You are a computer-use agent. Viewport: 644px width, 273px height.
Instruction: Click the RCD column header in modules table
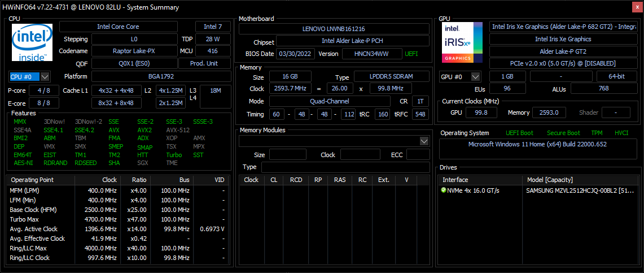(296, 180)
